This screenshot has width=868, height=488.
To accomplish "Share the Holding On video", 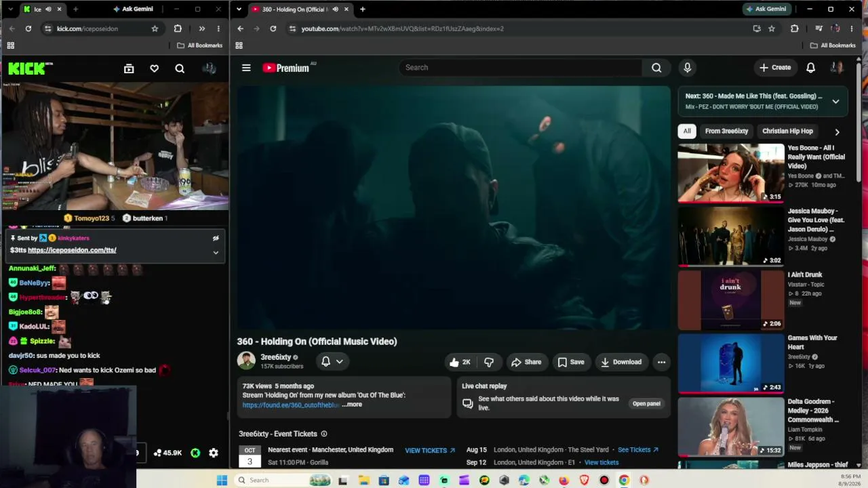I will click(526, 362).
